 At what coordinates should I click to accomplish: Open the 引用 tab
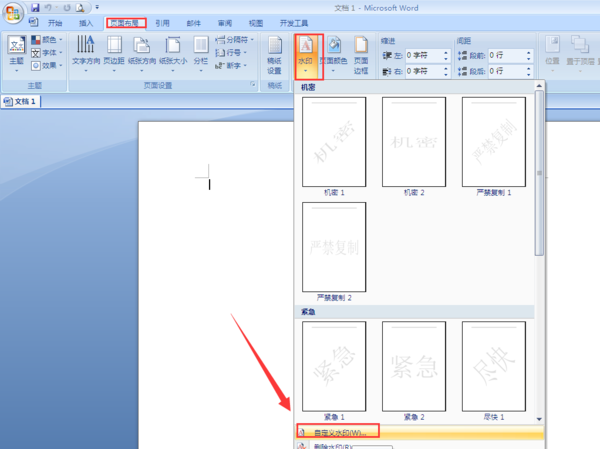coord(162,23)
